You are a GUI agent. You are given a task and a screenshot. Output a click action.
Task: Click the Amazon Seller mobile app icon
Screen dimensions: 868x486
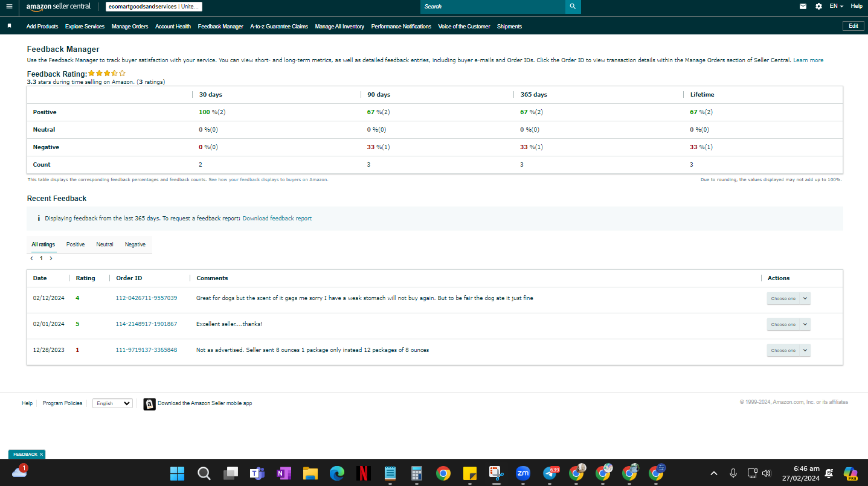149,404
